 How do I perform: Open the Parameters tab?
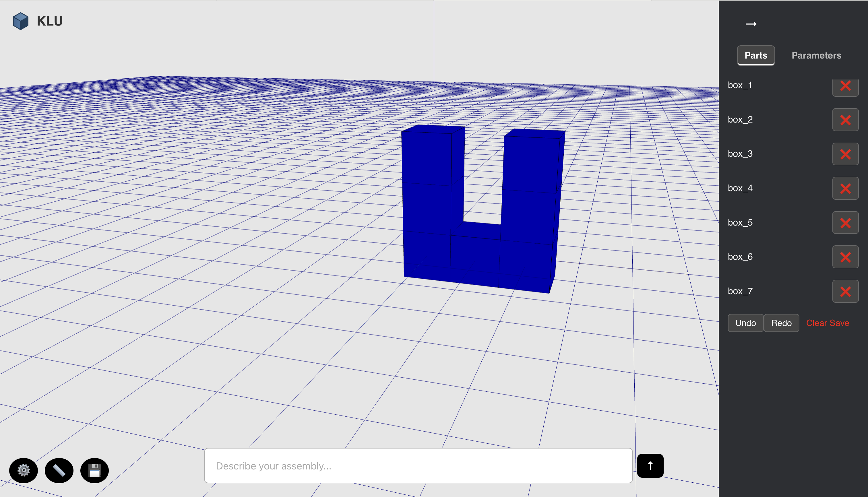(816, 55)
